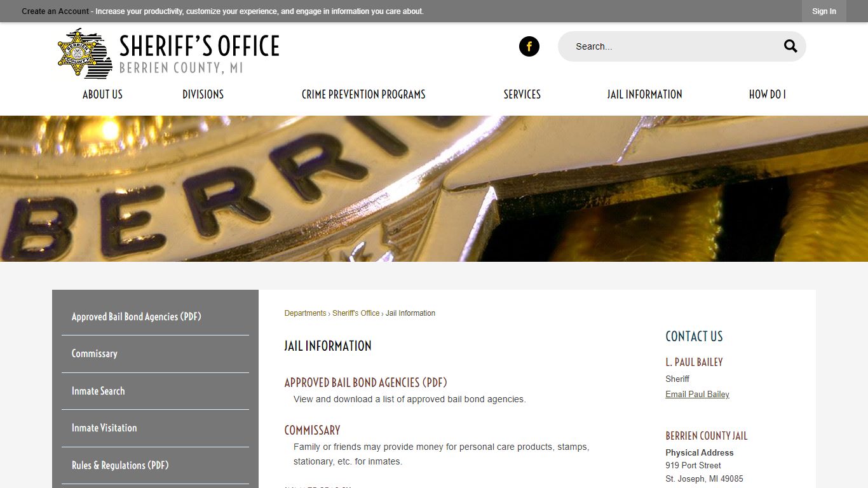Open the Inmate Search sidebar link
This screenshot has height=488, width=868.
[155, 391]
